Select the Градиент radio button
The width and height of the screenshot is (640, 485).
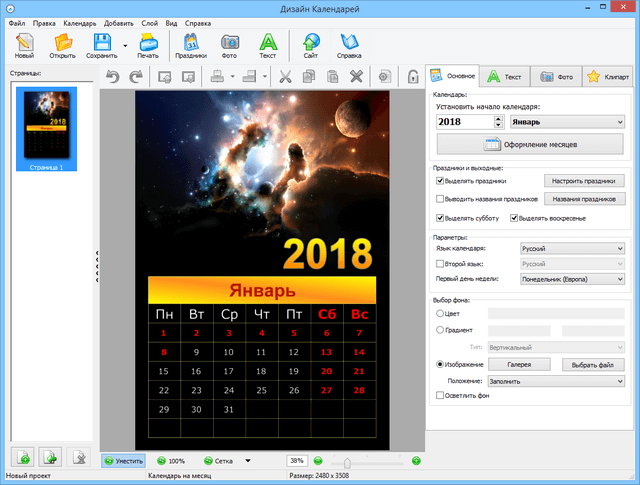441,329
